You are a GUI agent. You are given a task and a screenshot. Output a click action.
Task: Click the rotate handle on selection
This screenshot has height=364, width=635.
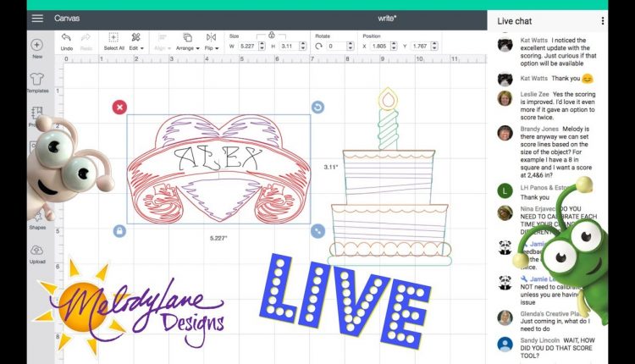click(317, 108)
